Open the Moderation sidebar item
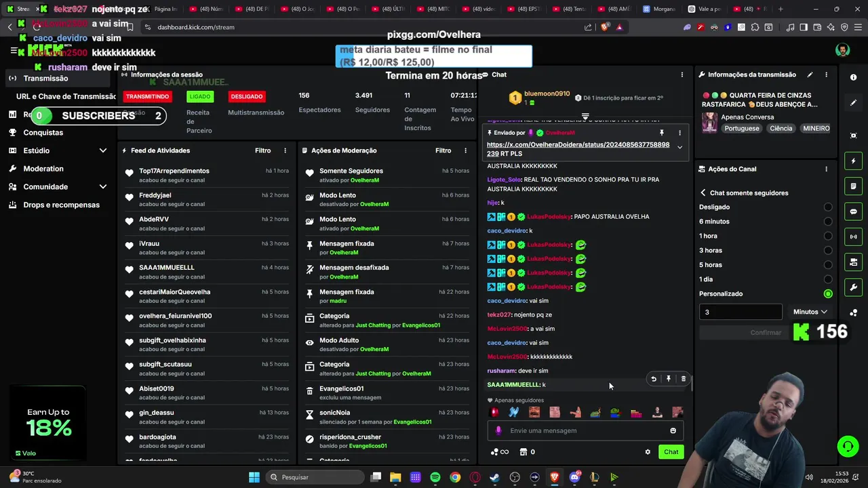This screenshot has height=488, width=868. coord(43,169)
